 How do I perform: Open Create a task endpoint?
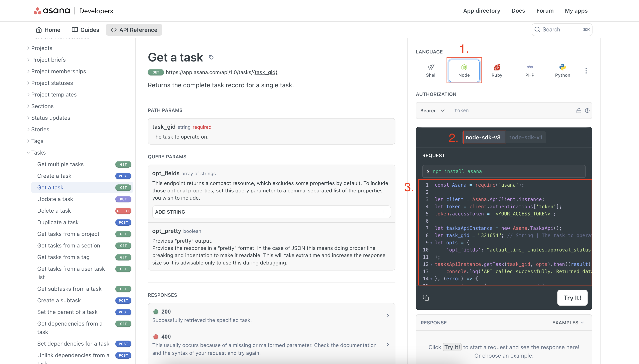[x=82, y=176]
